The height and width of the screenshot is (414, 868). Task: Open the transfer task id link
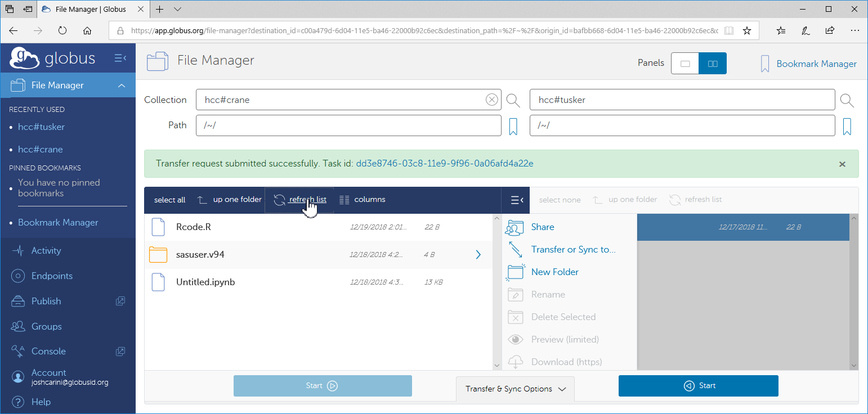click(x=445, y=164)
